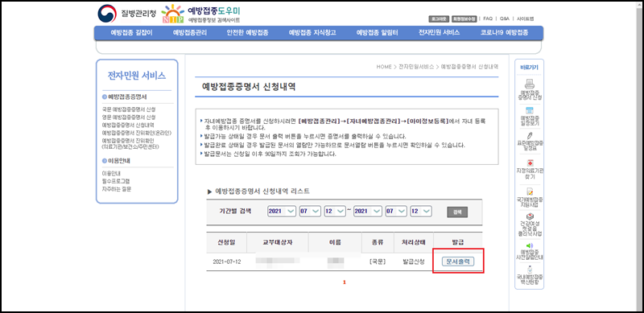This screenshot has height=313, width=644.
Task: Click the 신청일 column header
Action: (x=226, y=242)
